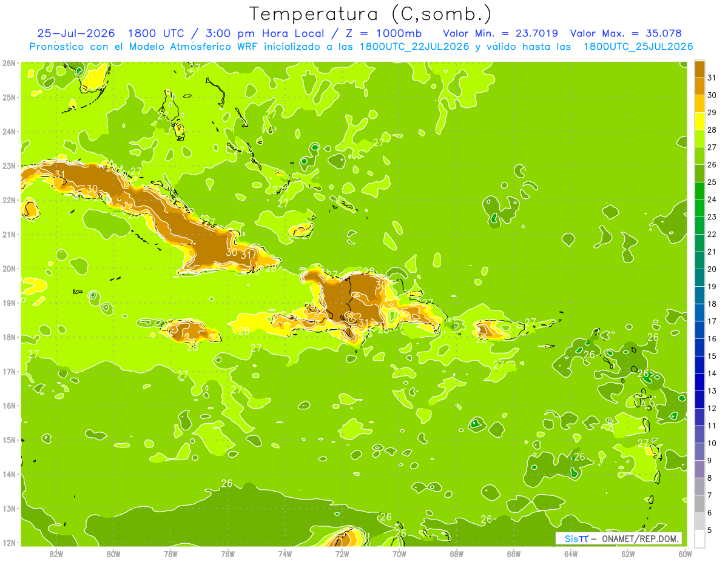The image size is (728, 562).
Task: Click the 18N latitude axis label
Action: click(8, 337)
